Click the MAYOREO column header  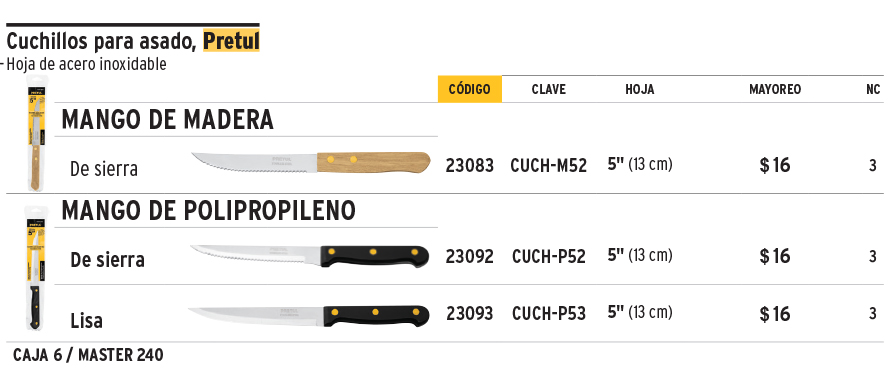[x=775, y=90]
